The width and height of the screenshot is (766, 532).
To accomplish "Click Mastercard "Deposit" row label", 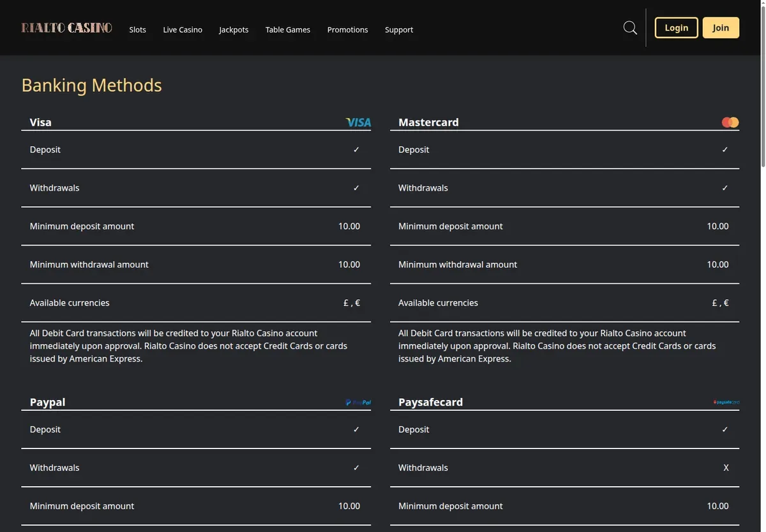I will 414,149.
